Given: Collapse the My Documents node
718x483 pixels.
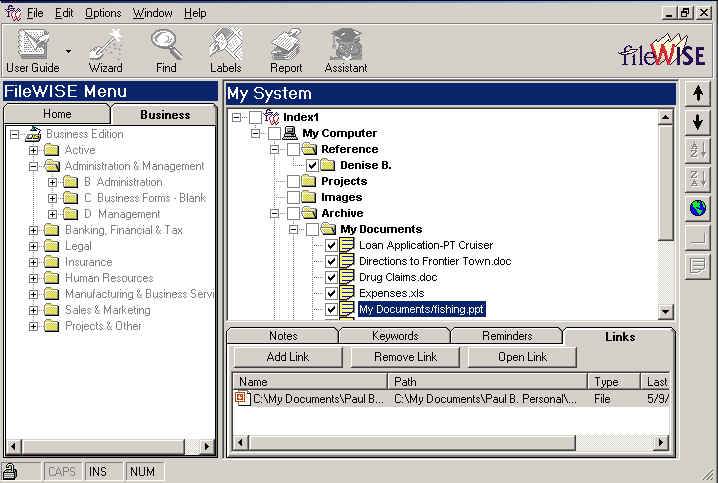Looking at the screenshot, I should (x=294, y=229).
